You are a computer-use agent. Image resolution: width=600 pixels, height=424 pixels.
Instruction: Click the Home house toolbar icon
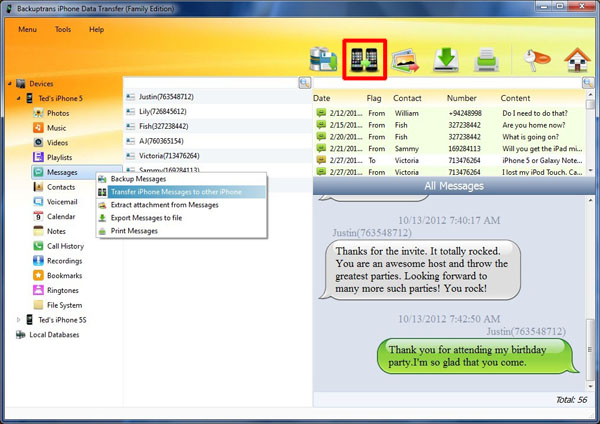point(577,59)
